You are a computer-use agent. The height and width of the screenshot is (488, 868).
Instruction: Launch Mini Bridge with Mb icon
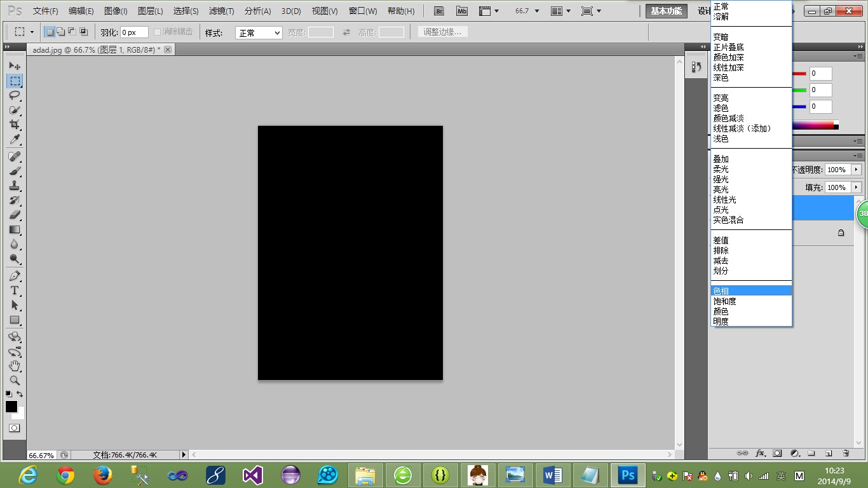pyautogui.click(x=462, y=11)
